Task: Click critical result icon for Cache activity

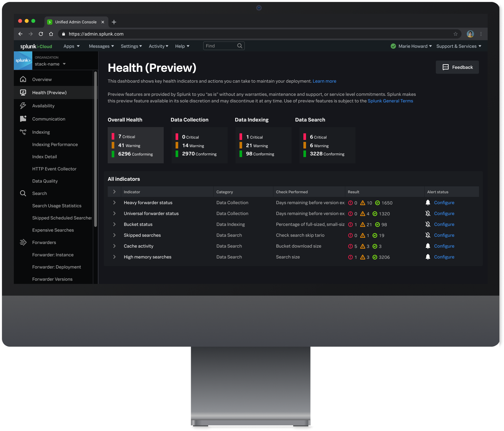Action: [350, 246]
